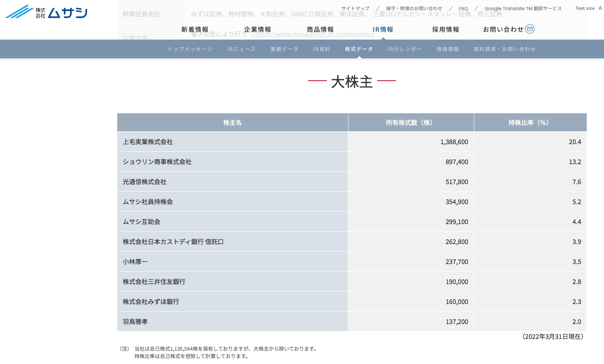604x364 pixels.
Task: Click the （2022年3月31日現在） date note
Action: pos(553,337)
